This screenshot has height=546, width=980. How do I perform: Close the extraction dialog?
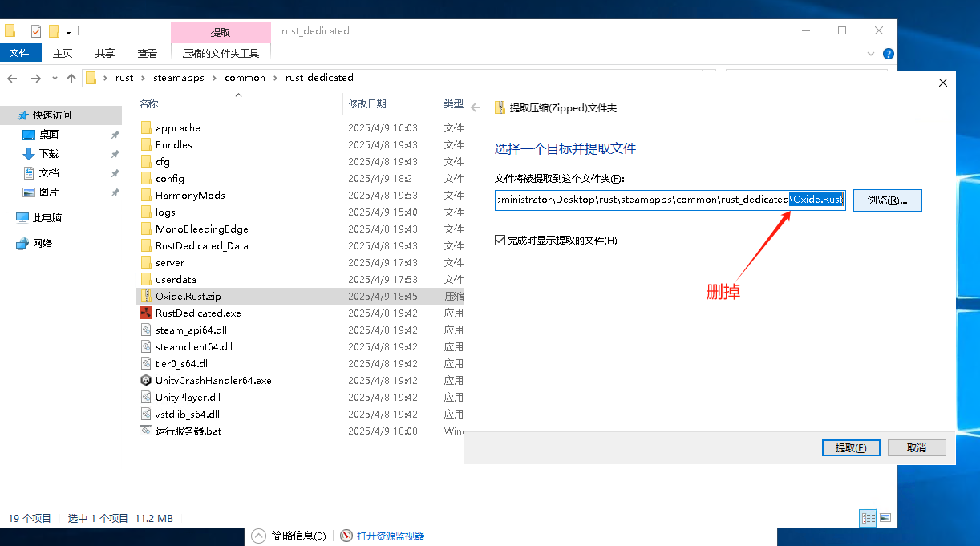click(943, 83)
